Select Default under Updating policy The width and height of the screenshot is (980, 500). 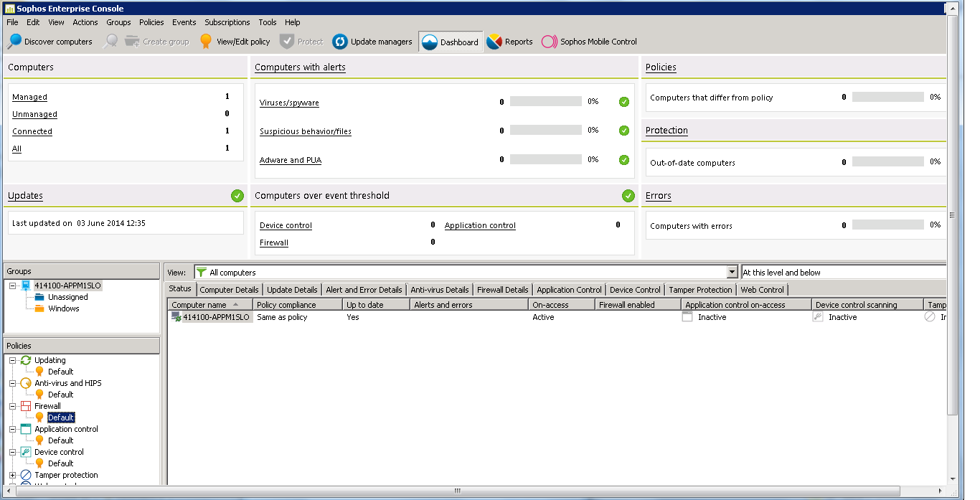[x=61, y=372]
